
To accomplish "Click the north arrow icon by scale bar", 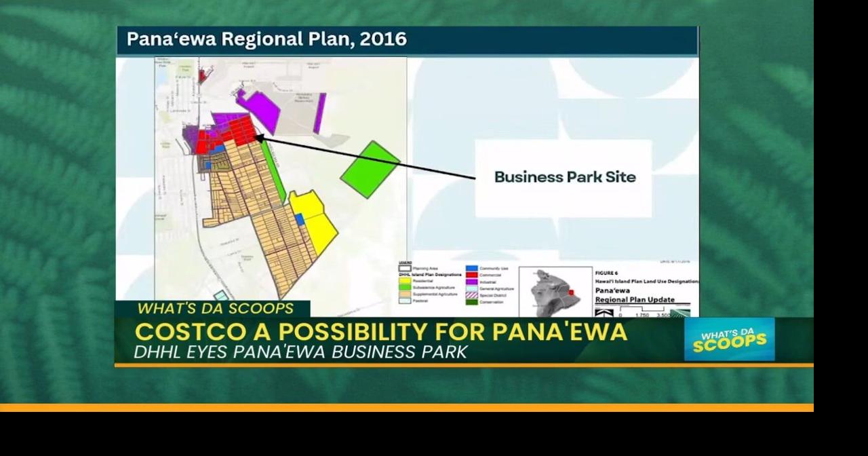I will coord(604,312).
